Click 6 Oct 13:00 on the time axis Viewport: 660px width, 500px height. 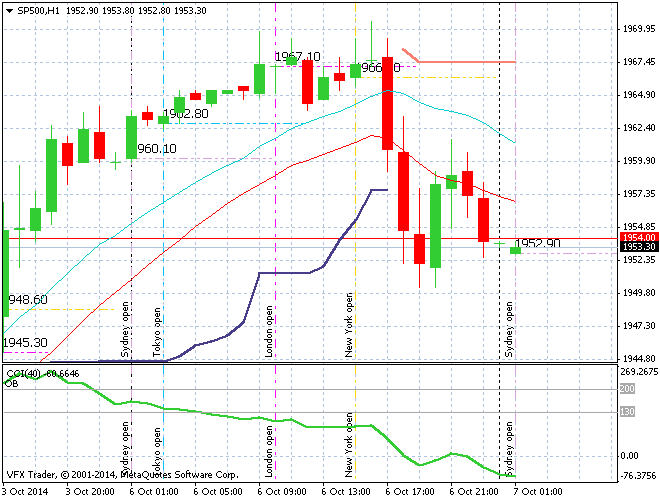click(x=346, y=492)
